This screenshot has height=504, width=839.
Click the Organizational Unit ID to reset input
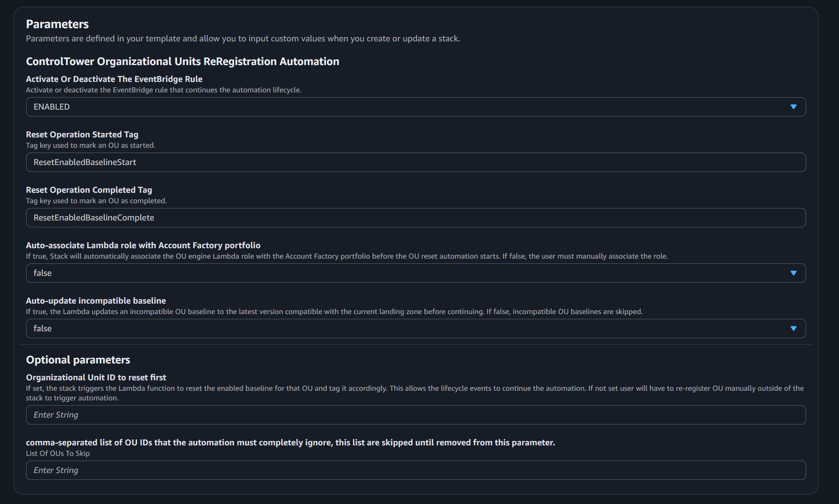click(416, 415)
